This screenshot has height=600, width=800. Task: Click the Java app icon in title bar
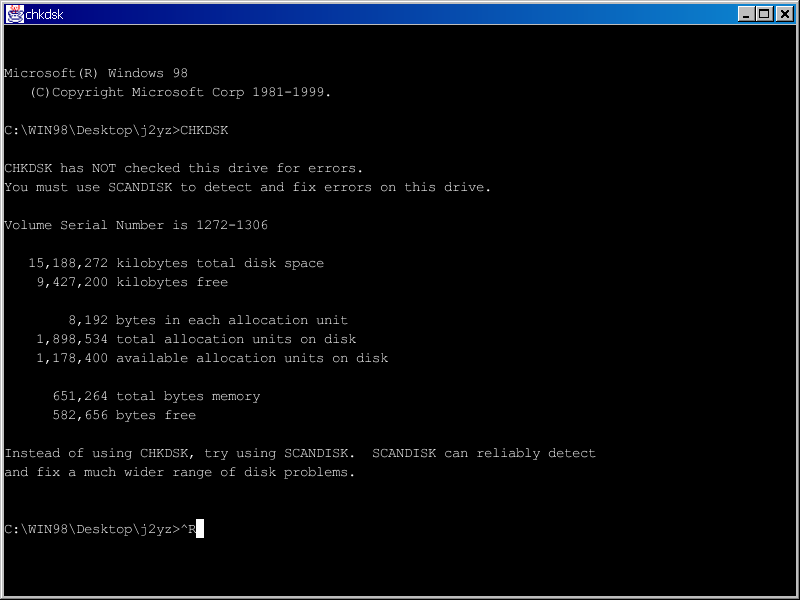(x=14, y=13)
